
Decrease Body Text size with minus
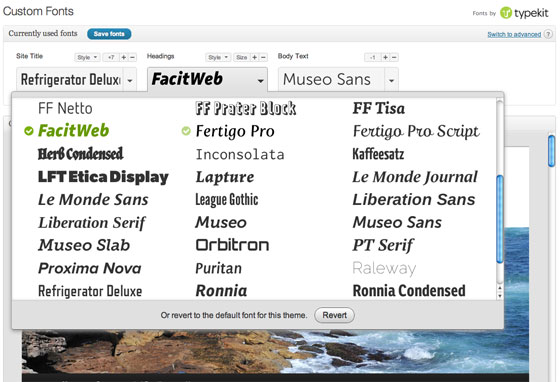(394, 57)
